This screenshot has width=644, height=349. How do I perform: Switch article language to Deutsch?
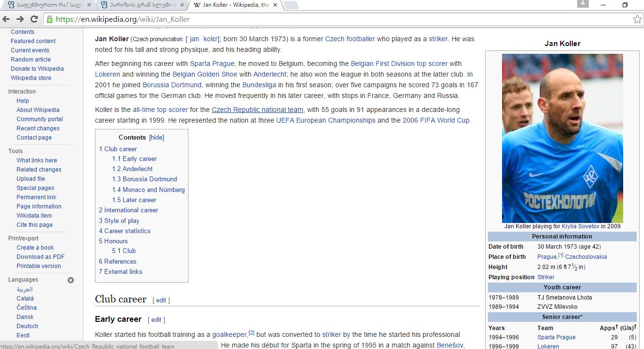pos(27,326)
